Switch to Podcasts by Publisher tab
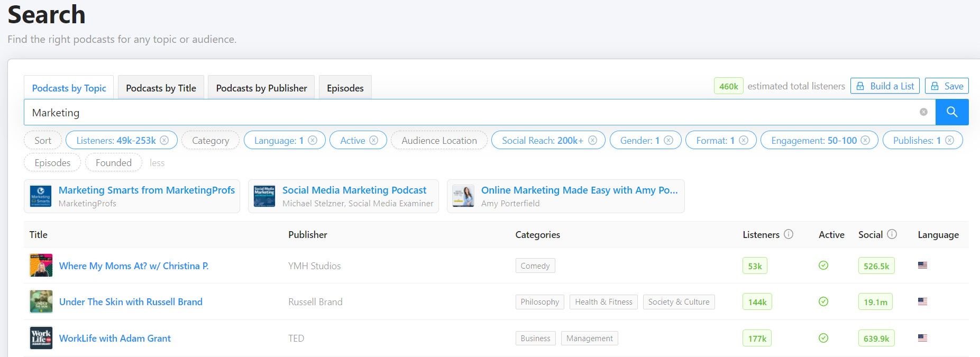This screenshot has width=980, height=357. 261,88
